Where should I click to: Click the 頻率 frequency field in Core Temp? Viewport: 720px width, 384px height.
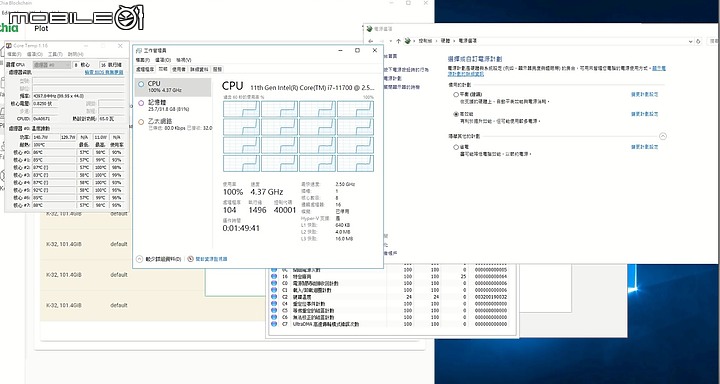[x=78, y=96]
